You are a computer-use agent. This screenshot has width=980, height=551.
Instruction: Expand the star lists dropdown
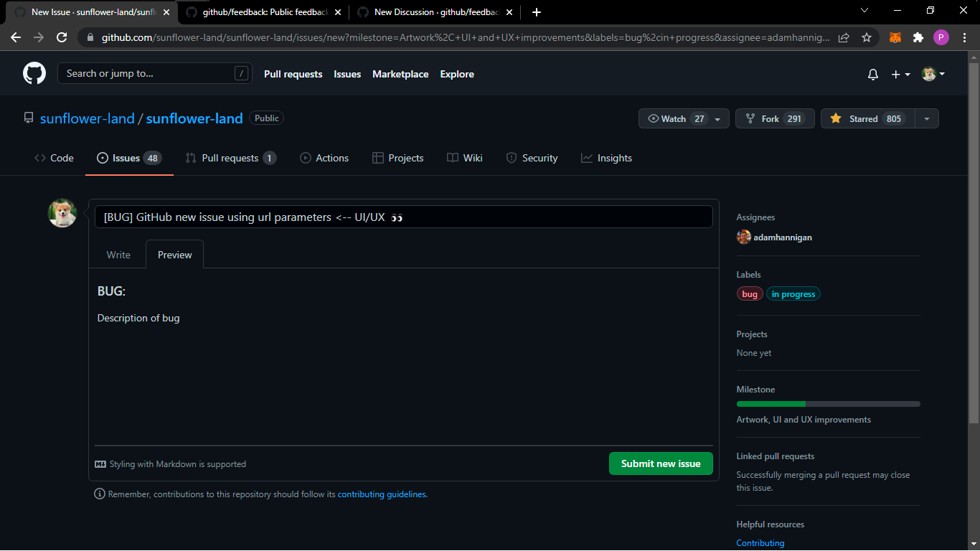point(927,119)
